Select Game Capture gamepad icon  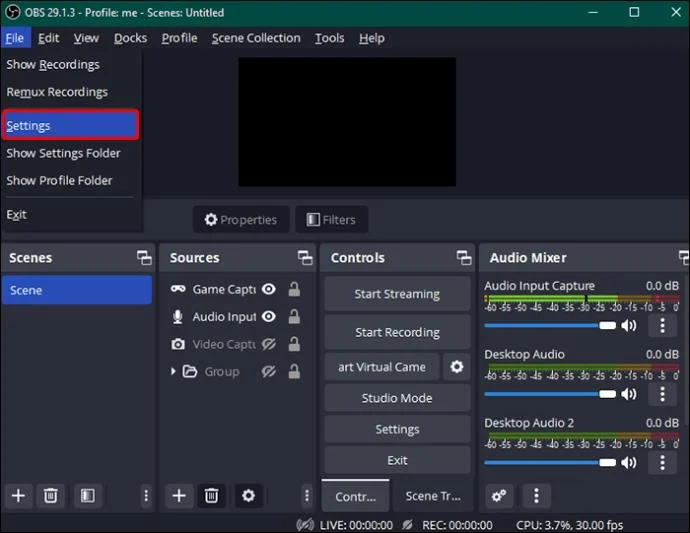tap(178, 289)
